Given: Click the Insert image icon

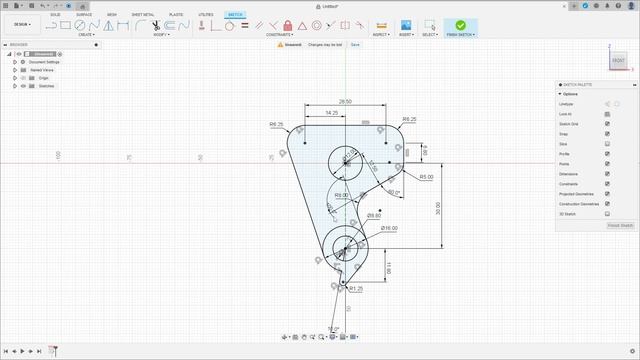Looking at the screenshot, I should [406, 25].
